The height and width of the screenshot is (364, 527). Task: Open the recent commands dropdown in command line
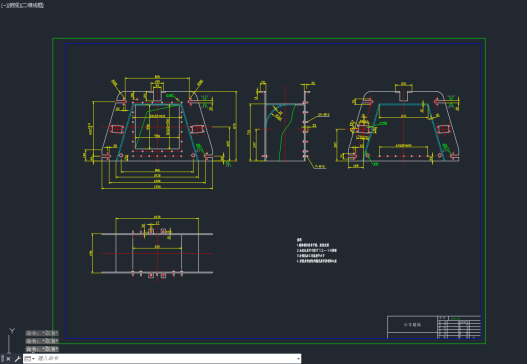click(x=30, y=359)
